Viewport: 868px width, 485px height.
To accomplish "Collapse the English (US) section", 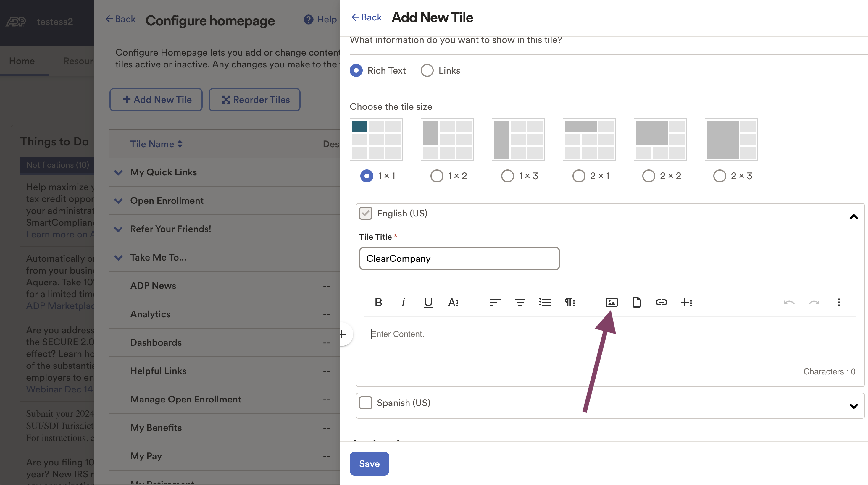I will coord(854,216).
